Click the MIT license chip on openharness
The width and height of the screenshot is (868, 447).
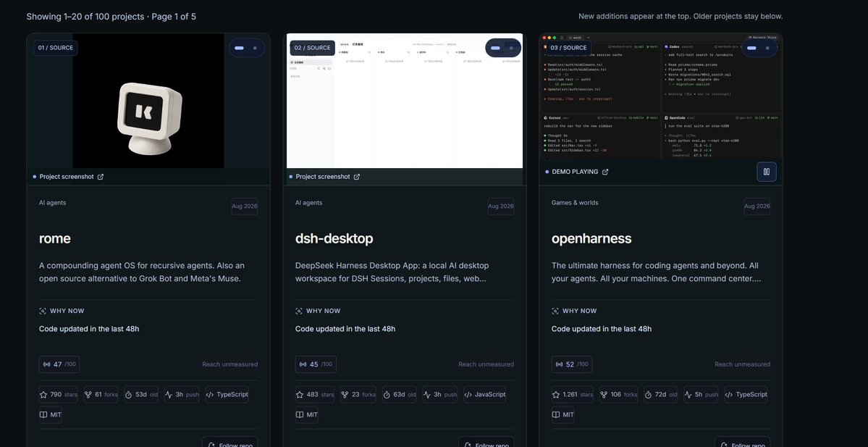(x=563, y=414)
